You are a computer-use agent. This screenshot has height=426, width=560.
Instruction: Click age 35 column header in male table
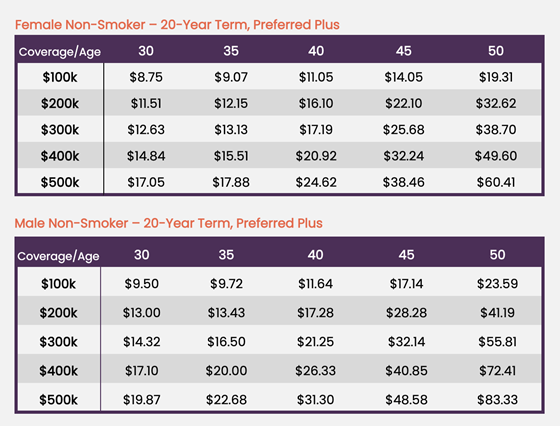(226, 255)
